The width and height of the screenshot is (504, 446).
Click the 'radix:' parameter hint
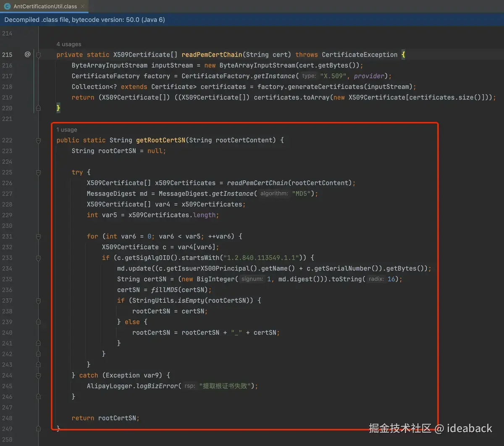tap(376, 279)
